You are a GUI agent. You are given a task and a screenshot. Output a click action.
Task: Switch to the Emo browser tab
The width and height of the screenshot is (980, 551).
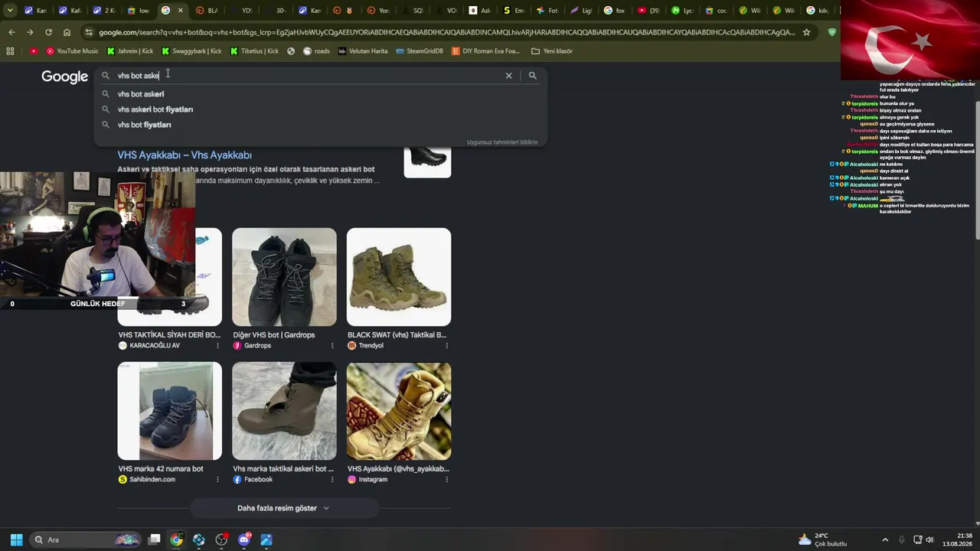(x=514, y=11)
